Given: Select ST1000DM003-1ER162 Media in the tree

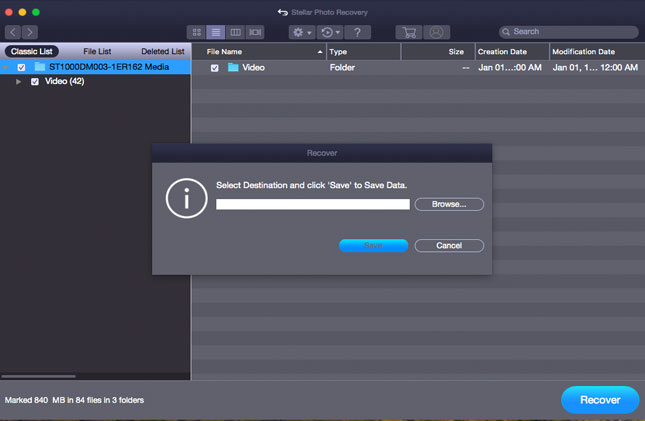Looking at the screenshot, I should [109, 67].
